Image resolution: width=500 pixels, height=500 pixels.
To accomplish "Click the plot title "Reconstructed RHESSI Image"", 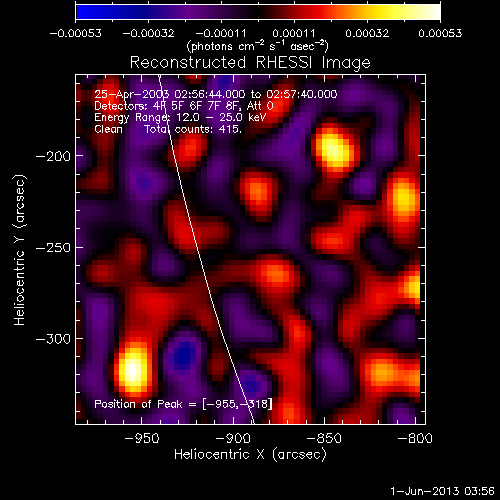I will (x=250, y=63).
